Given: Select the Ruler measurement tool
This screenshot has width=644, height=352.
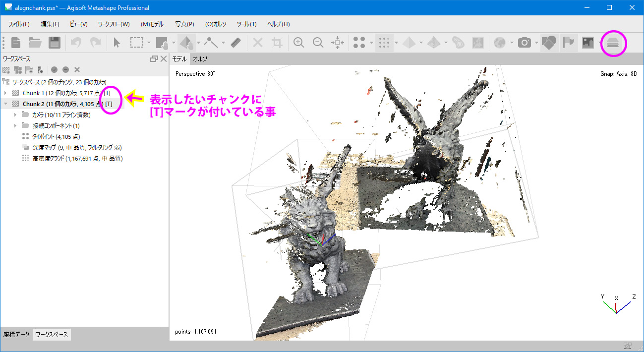Looking at the screenshot, I should click(236, 43).
